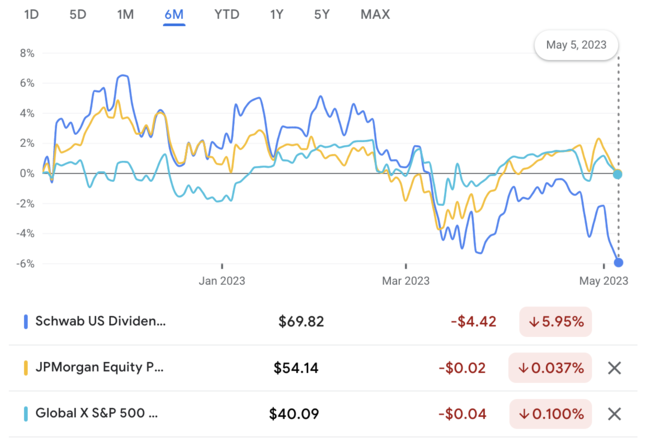Select the 1M time range tab
Screen dimensions: 650x444
pos(125,15)
